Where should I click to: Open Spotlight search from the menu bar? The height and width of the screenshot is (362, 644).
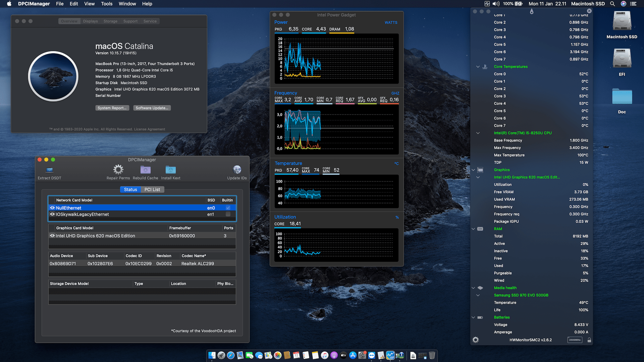612,4
